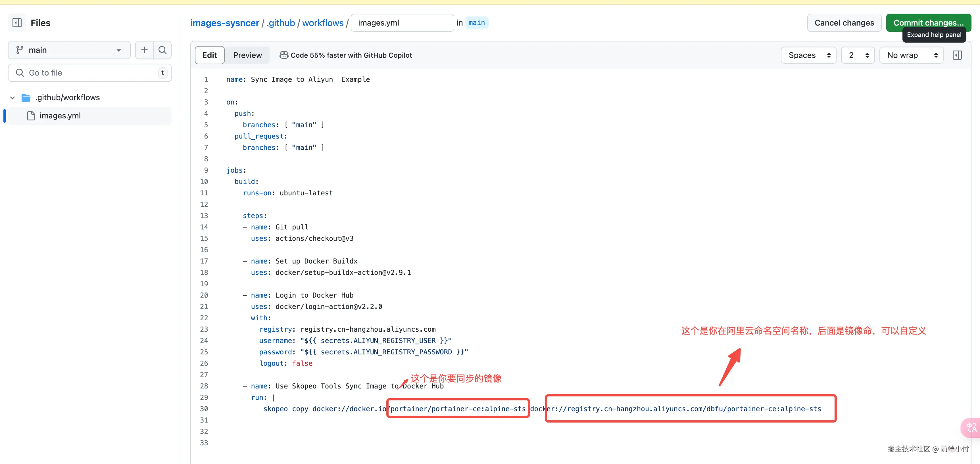Click the search files magnifier icon
The width and height of the screenshot is (980, 464).
[162, 50]
